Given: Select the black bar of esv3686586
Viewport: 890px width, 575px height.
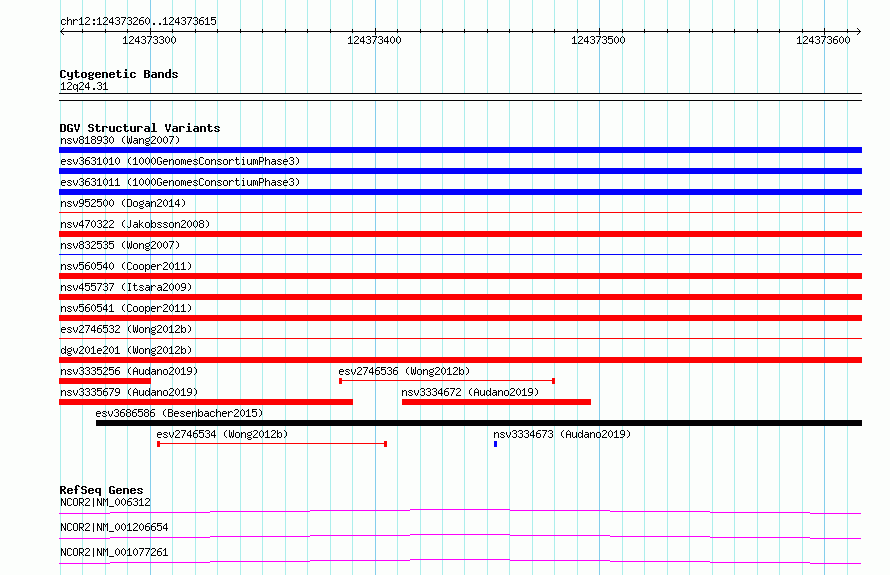Looking at the screenshot, I should click(479, 423).
